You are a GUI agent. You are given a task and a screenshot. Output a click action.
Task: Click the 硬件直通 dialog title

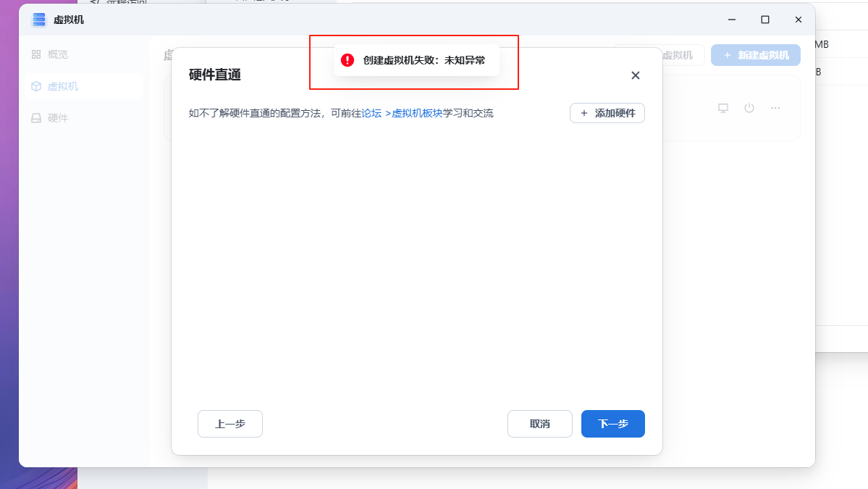(214, 75)
